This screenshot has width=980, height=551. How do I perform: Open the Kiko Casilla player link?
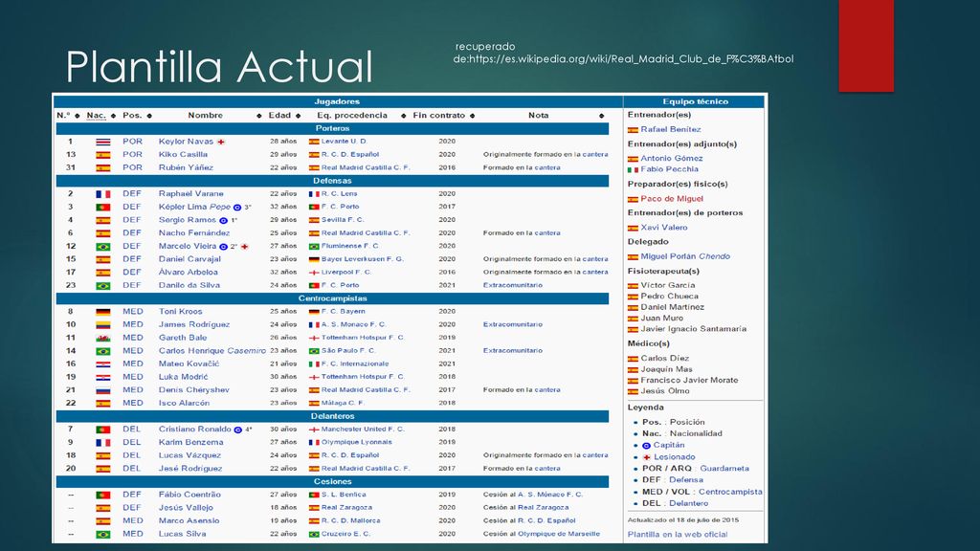tap(183, 155)
